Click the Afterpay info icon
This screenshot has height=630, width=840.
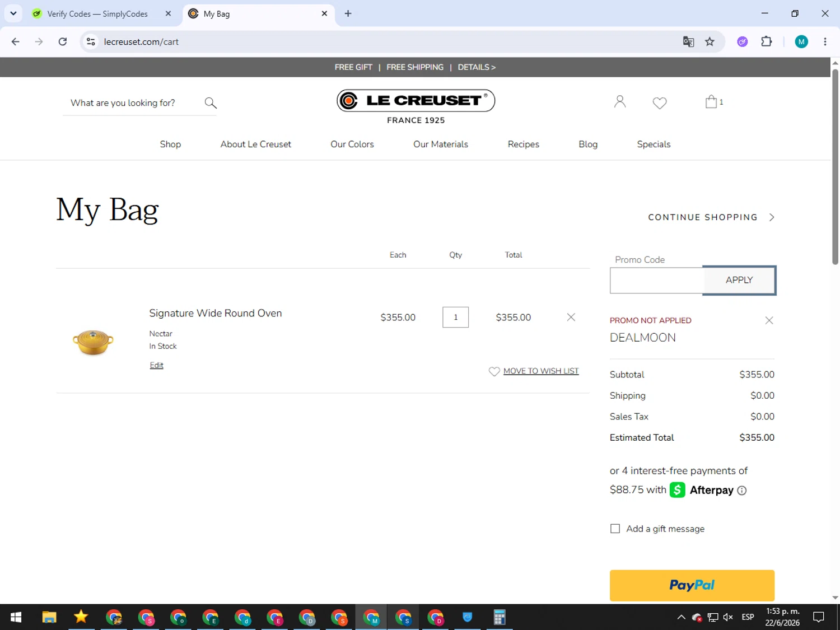(742, 491)
